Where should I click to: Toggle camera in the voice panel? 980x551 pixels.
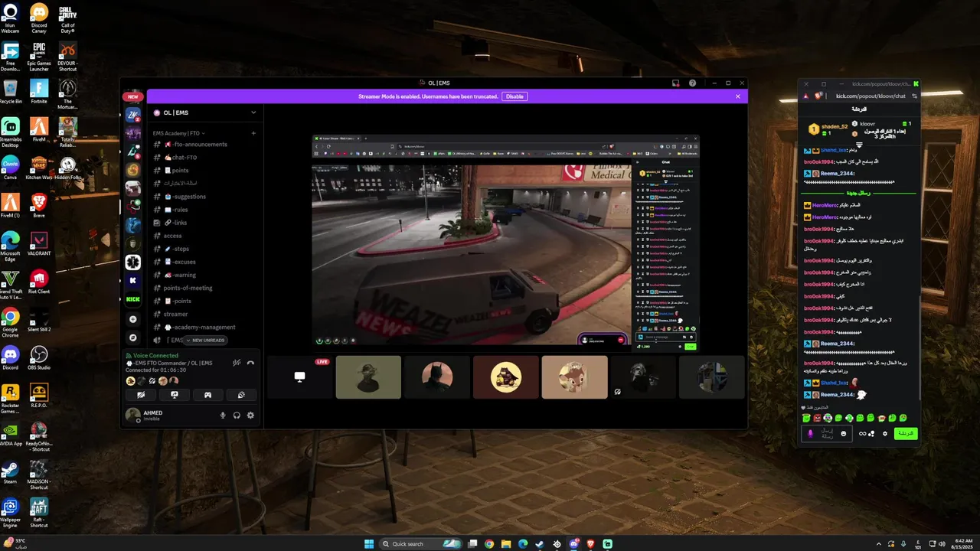click(x=142, y=395)
